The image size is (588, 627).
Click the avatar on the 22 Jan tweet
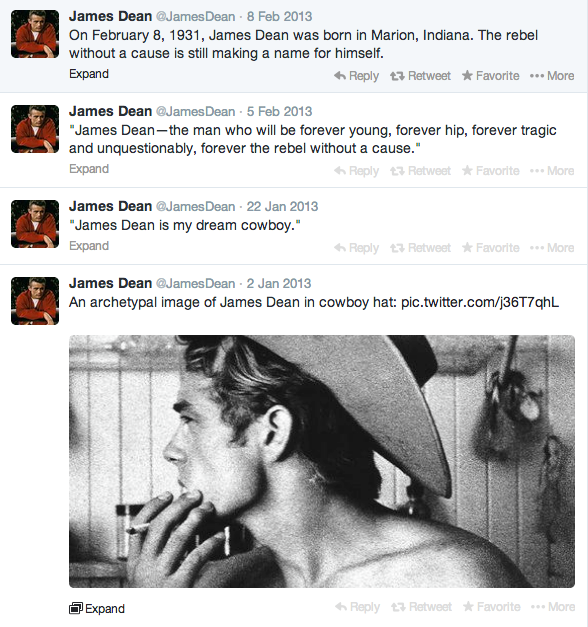[35, 224]
